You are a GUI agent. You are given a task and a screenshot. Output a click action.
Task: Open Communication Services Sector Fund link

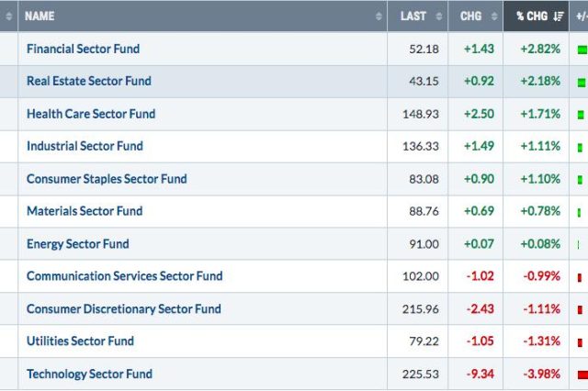pyautogui.click(x=125, y=276)
